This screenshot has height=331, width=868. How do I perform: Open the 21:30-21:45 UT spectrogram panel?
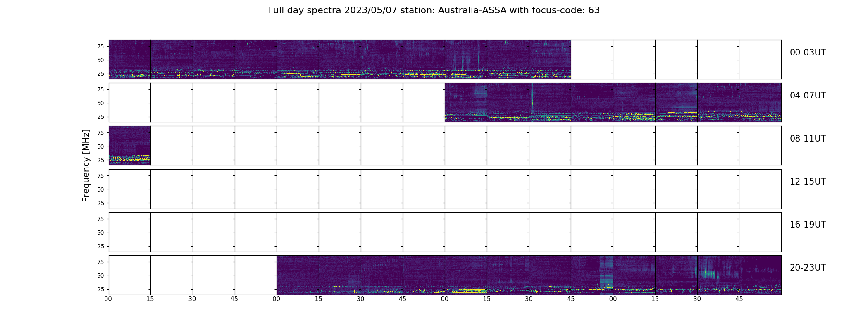tap(382, 275)
